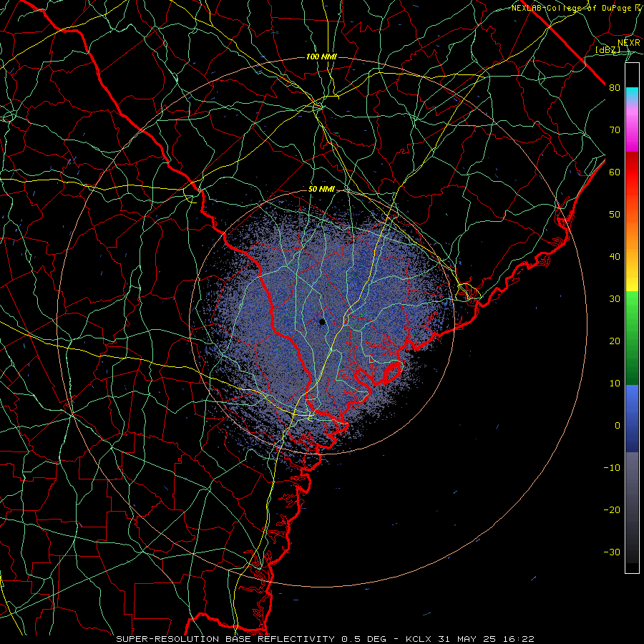
Task: Click the black radar site dot at center
Action: [323, 322]
